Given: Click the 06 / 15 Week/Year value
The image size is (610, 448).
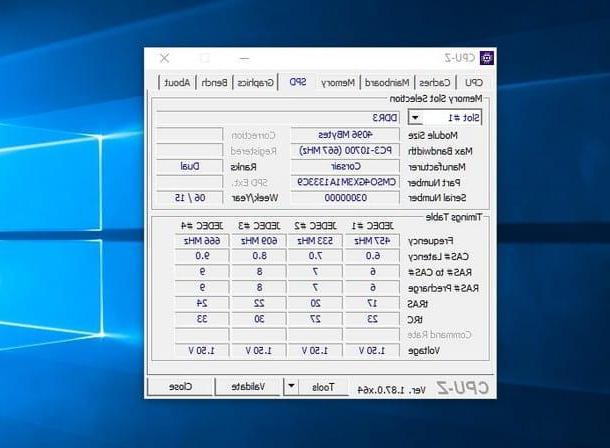Looking at the screenshot, I should point(190,198).
